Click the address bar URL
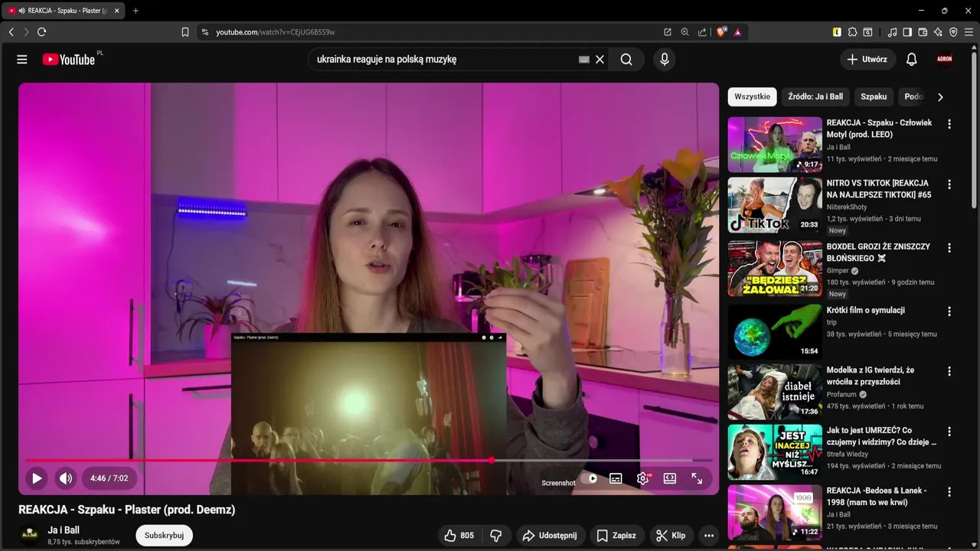This screenshot has width=980, height=551. (276, 32)
